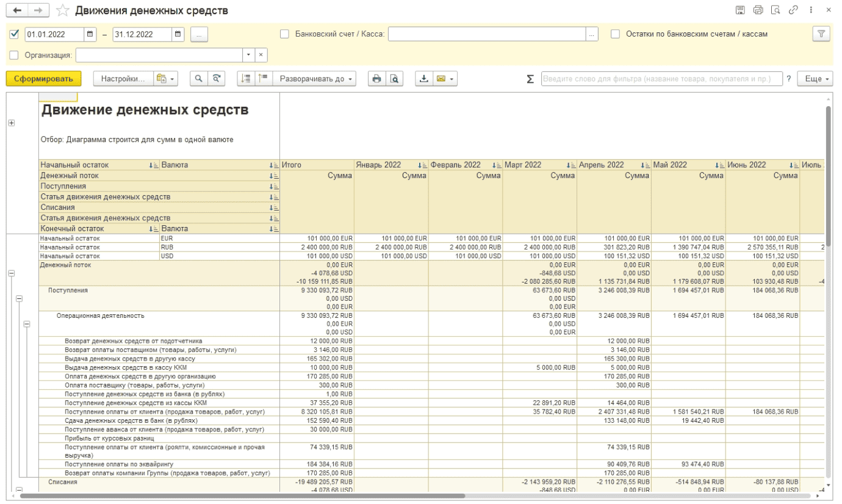Viewport: 842px width, 504px height.
Task: Copy link with the chain icon
Action: [793, 10]
